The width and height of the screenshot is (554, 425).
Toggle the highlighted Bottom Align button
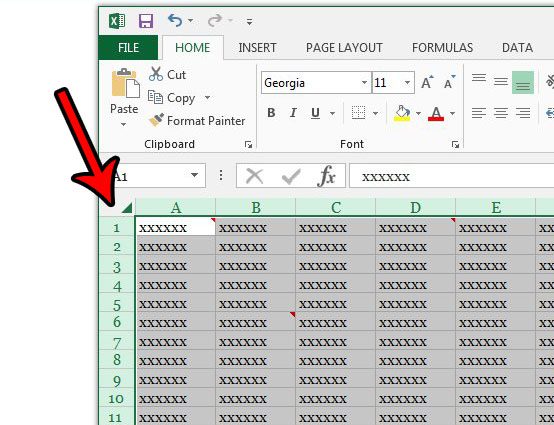pos(523,82)
